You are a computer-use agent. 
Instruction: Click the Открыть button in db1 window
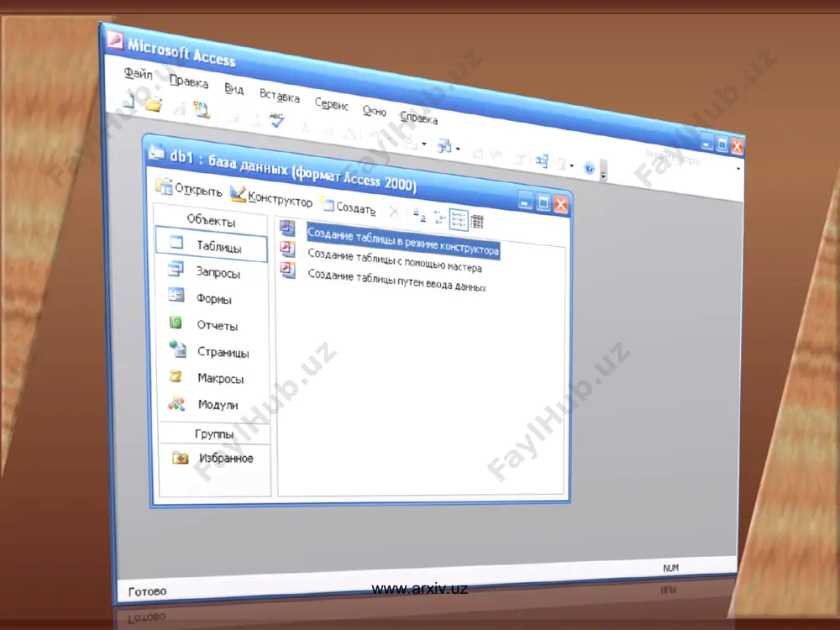188,188
